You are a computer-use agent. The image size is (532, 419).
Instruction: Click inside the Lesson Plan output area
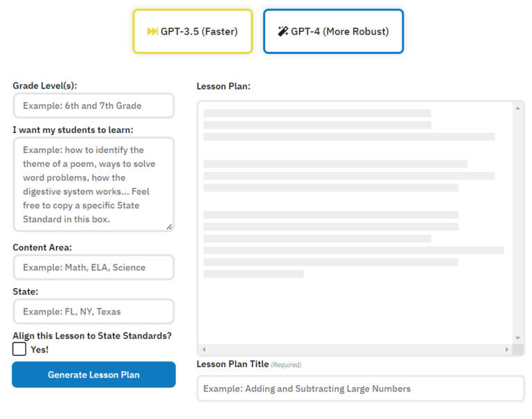point(355,222)
